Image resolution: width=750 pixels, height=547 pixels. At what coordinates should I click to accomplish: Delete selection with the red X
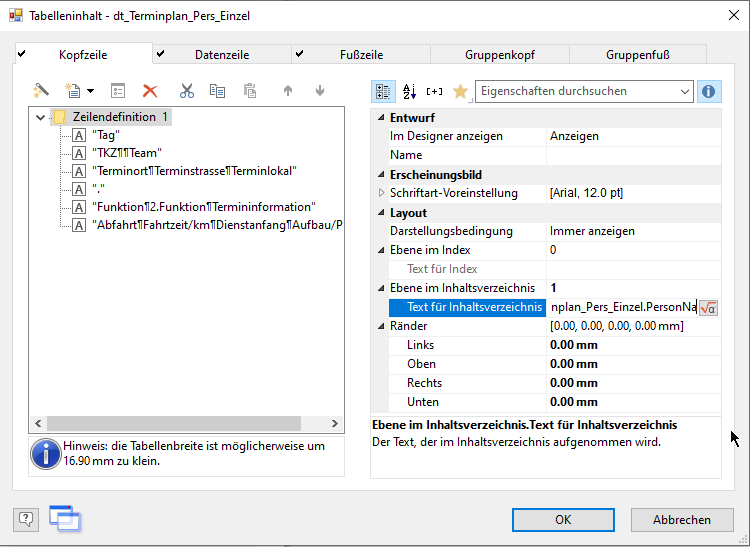click(150, 91)
